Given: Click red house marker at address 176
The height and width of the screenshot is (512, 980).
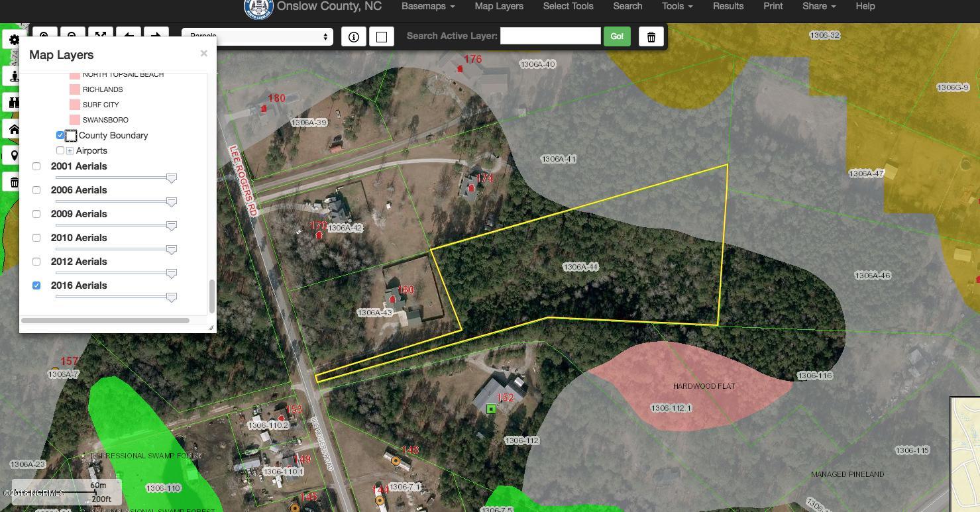Looking at the screenshot, I should pos(460,68).
